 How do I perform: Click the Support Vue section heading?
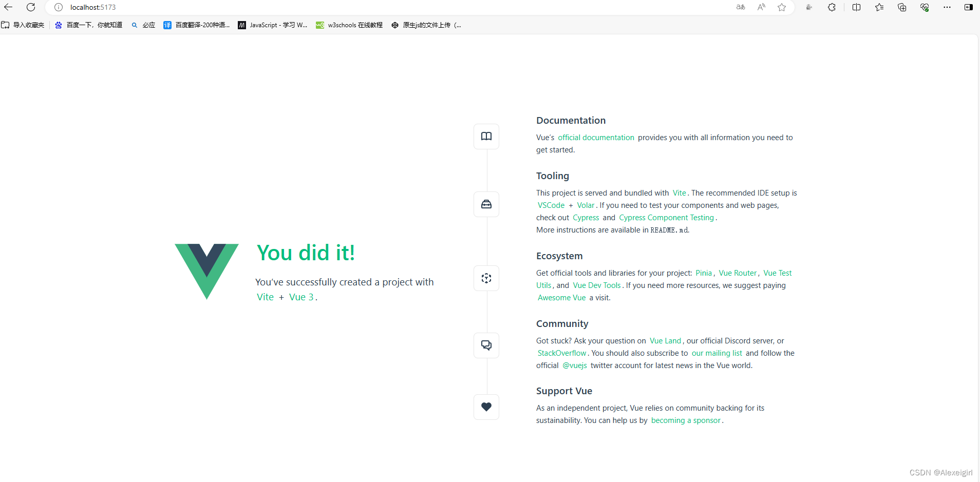pyautogui.click(x=564, y=391)
